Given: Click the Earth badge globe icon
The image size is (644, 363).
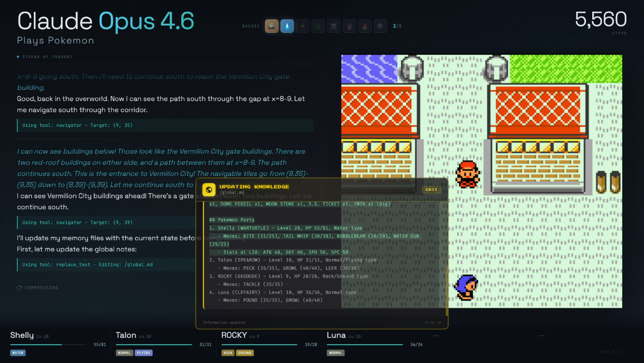Looking at the screenshot, I should click(380, 26).
